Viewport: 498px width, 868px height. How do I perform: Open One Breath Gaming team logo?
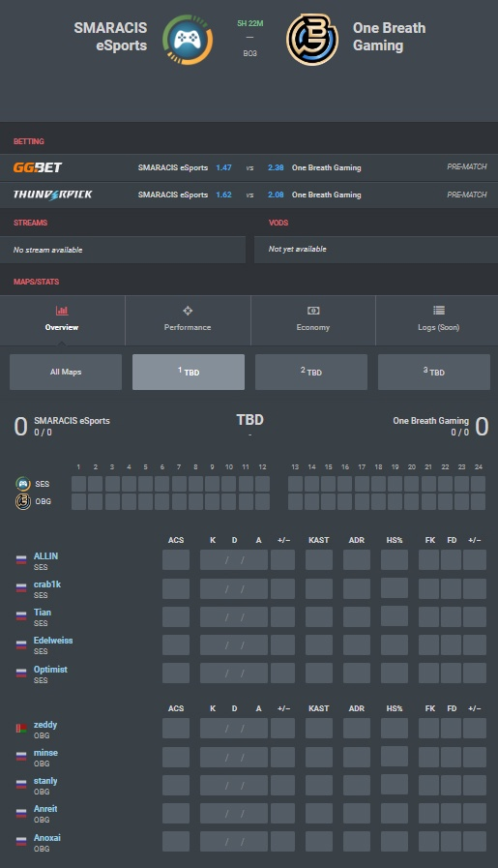coord(312,40)
